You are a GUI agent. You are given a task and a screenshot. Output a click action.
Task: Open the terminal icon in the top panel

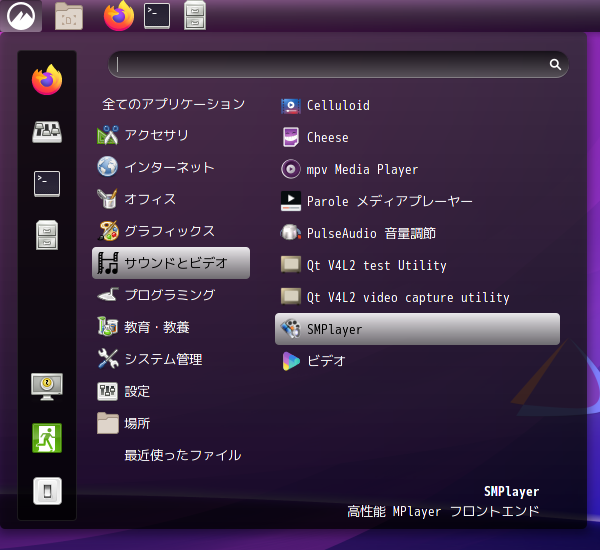tap(157, 16)
